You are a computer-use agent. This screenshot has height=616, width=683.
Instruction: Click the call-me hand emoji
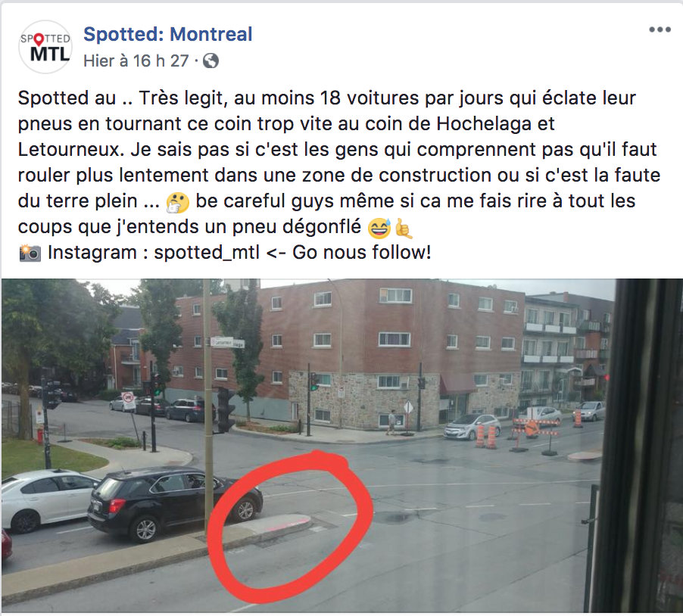pyautogui.click(x=404, y=229)
